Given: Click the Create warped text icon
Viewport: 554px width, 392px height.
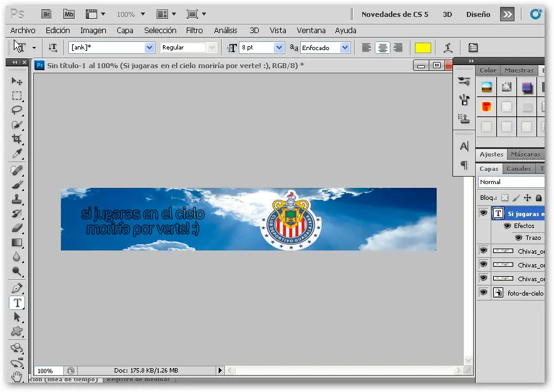Looking at the screenshot, I should point(448,48).
